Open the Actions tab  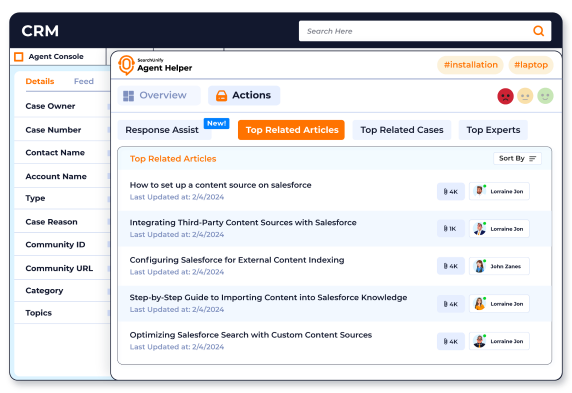pyautogui.click(x=244, y=95)
